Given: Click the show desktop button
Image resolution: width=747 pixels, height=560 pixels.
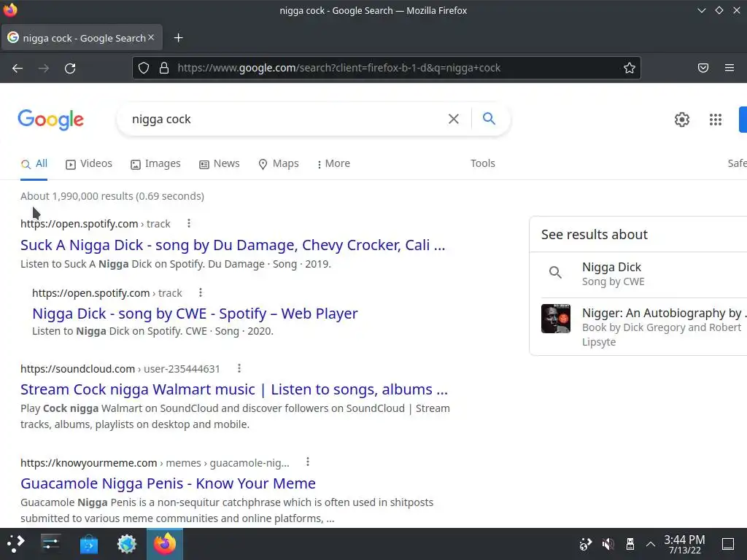Looking at the screenshot, I should pyautogui.click(x=728, y=544).
